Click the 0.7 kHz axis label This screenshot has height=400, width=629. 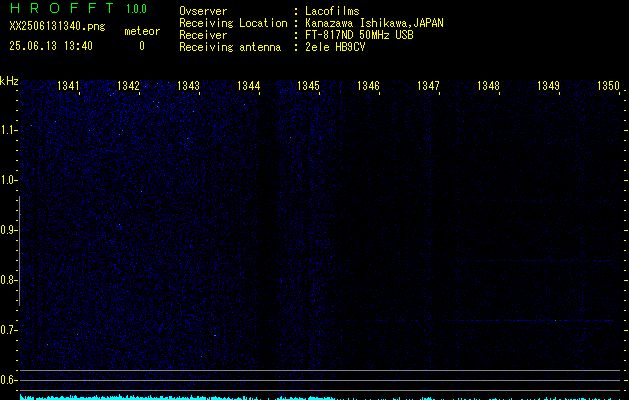(8, 330)
